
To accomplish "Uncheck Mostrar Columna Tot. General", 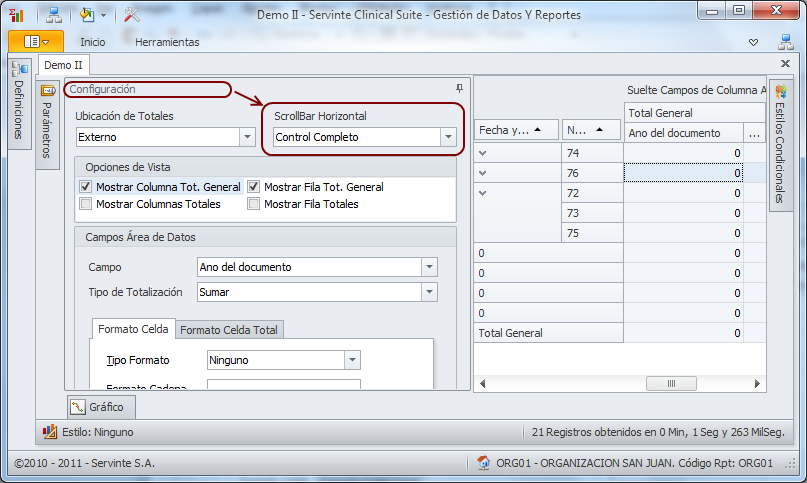I will click(85, 187).
